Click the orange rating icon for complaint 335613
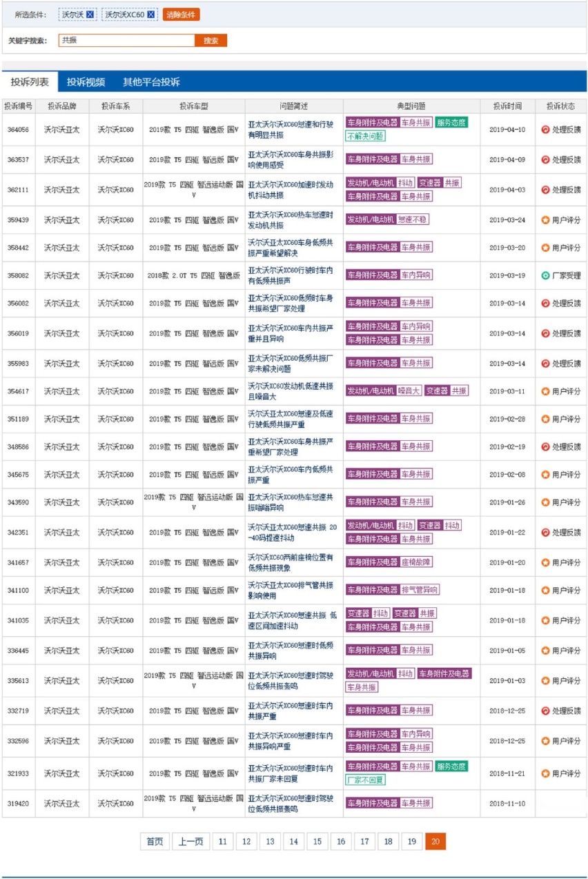The image size is (588, 879). point(545,681)
